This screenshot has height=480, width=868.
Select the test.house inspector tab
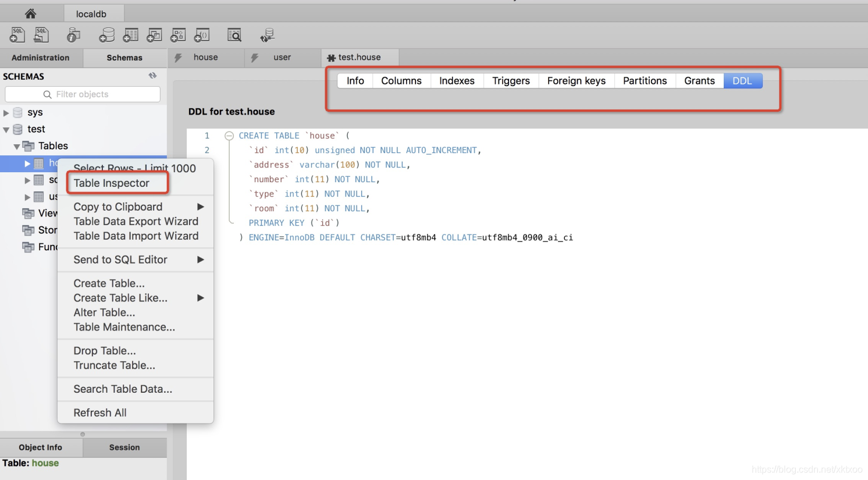(x=360, y=58)
